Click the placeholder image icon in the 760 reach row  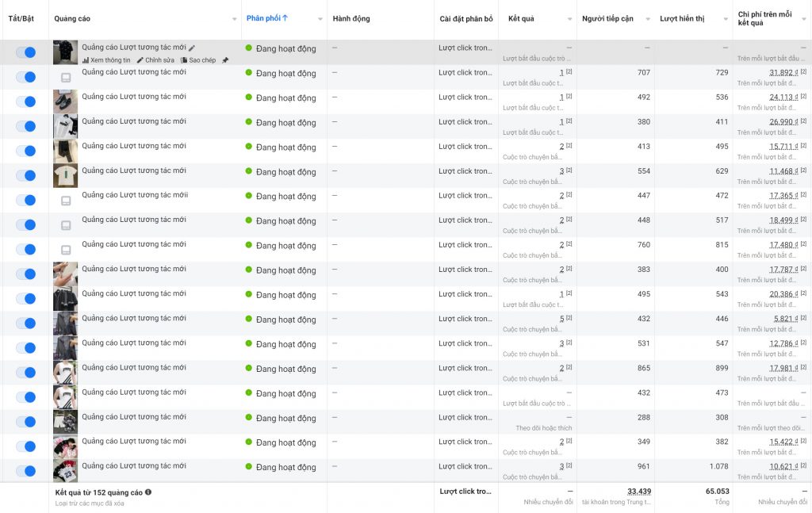[66, 250]
